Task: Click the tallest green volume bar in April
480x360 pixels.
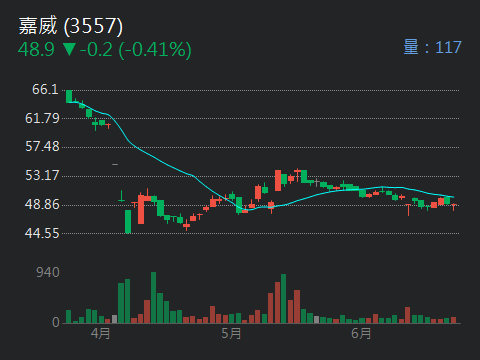Action: 153,298
